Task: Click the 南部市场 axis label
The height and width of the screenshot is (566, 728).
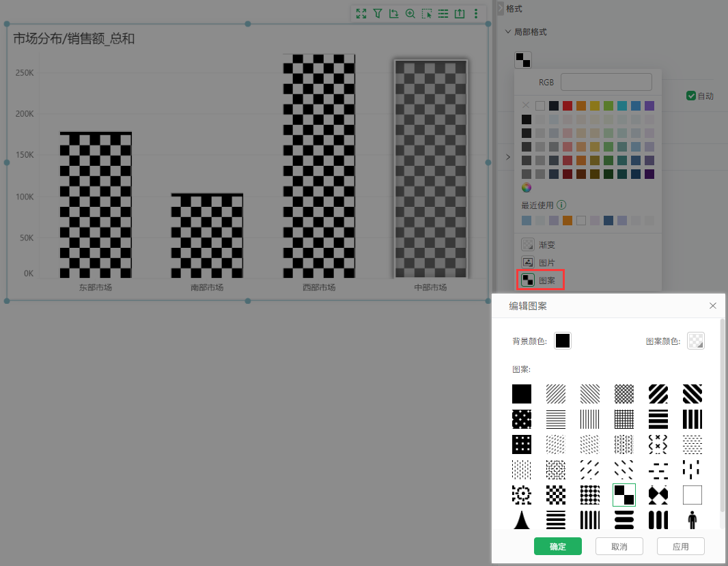Action: [x=207, y=287]
